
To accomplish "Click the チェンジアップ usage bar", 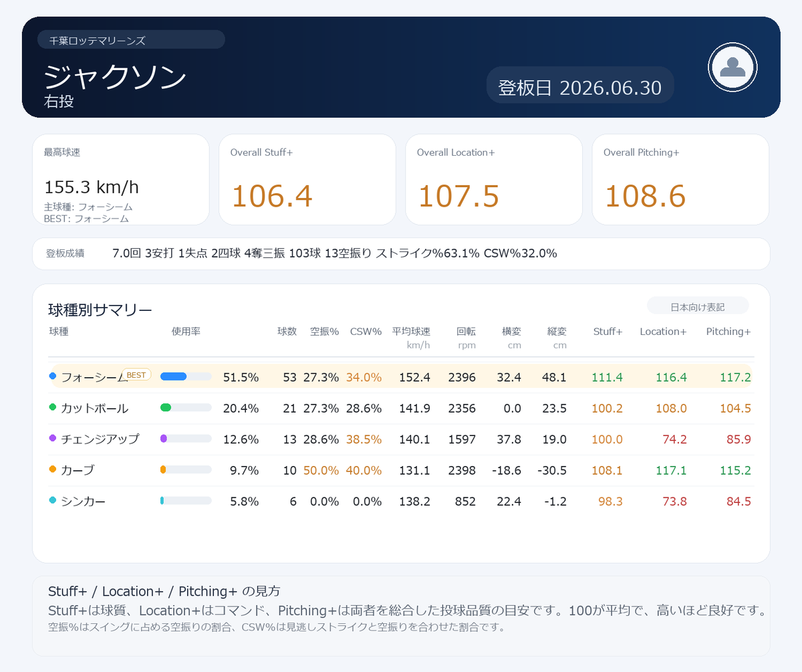I will coord(186,438).
